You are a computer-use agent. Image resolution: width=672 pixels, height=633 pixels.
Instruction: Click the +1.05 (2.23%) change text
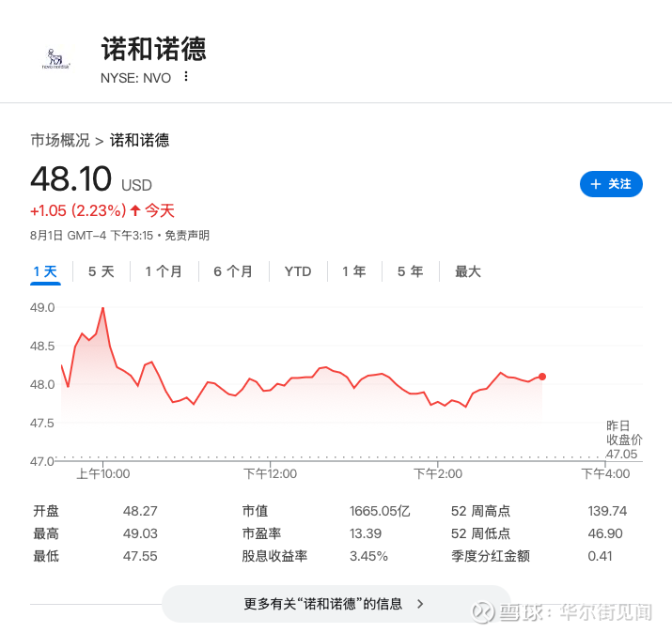pos(78,210)
